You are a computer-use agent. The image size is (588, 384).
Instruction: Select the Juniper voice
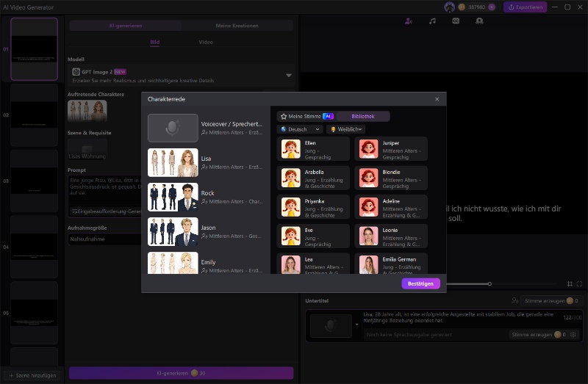pyautogui.click(x=391, y=149)
